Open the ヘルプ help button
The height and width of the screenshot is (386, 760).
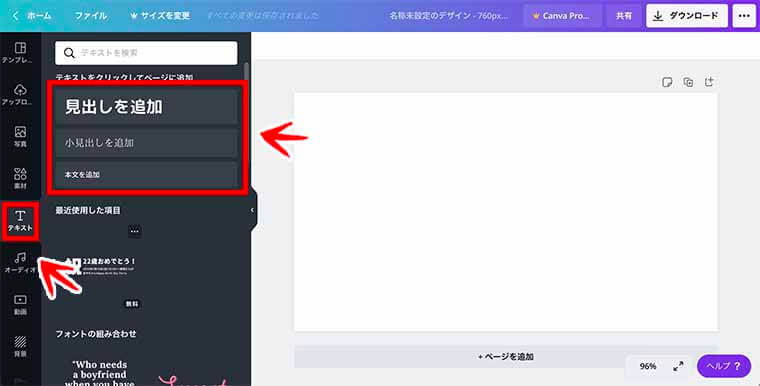pos(724,366)
